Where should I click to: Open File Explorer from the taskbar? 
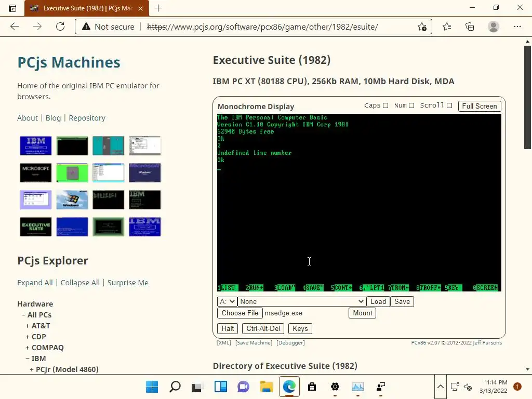click(267, 387)
